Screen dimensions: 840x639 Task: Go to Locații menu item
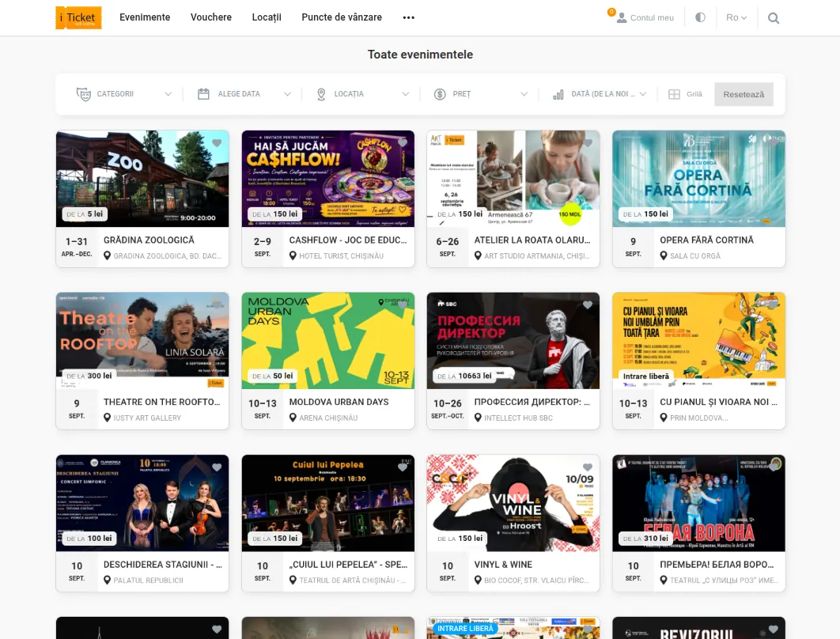pyautogui.click(x=267, y=17)
